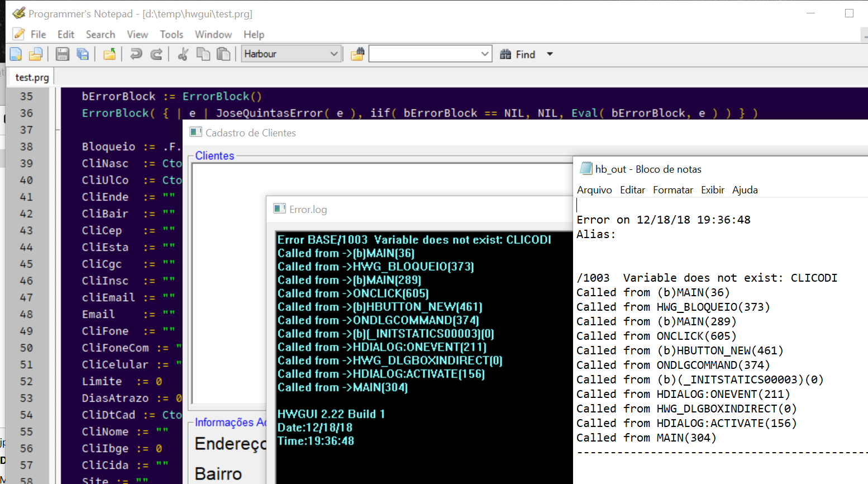Open the arrow next to Find button
The image size is (868, 484).
point(550,54)
